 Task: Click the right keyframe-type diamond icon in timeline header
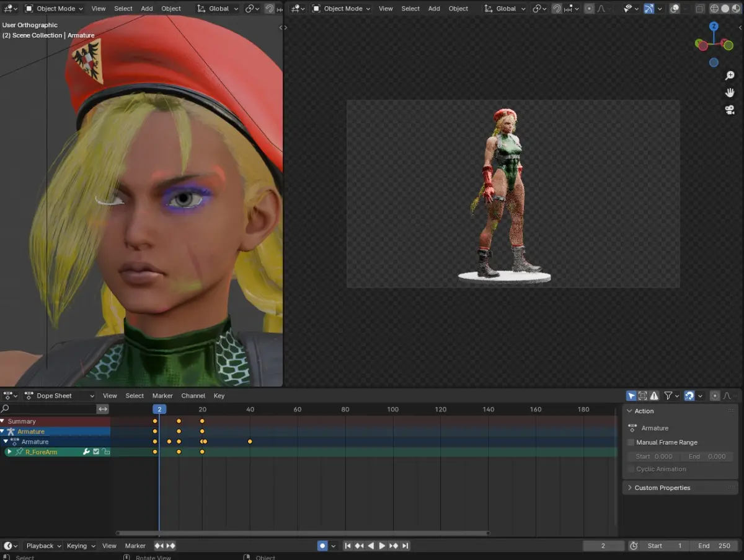tap(170, 546)
